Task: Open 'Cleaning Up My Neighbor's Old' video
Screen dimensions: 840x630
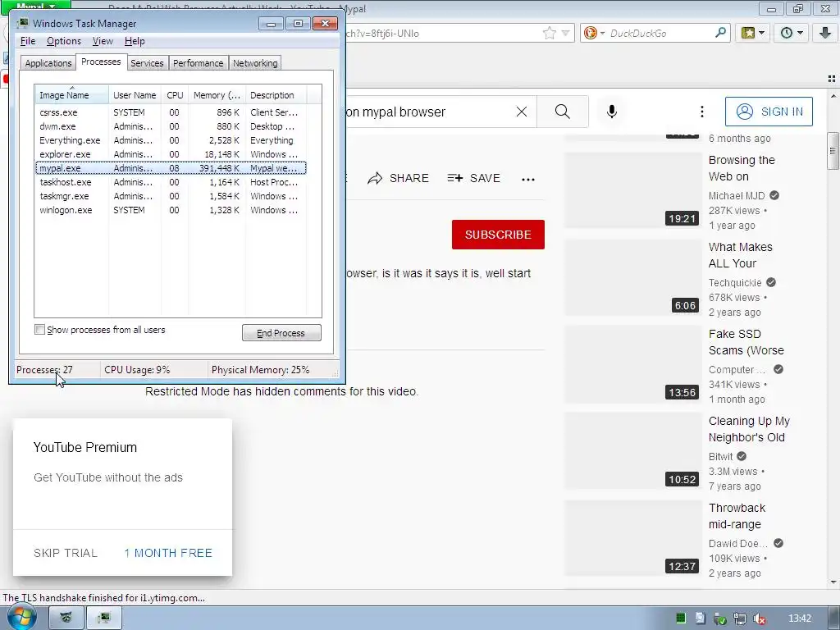Action: tap(749, 429)
